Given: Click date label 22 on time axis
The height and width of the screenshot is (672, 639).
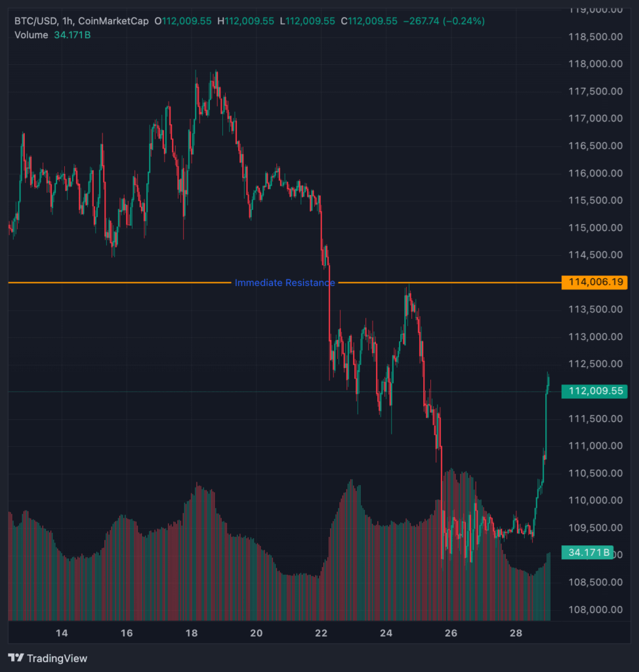Looking at the screenshot, I should tap(321, 633).
